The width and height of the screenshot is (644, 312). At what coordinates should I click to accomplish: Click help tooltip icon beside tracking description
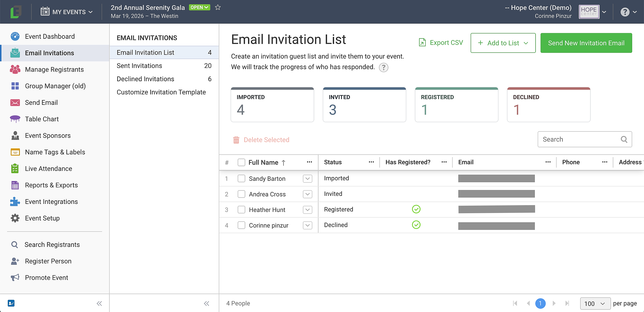(383, 67)
